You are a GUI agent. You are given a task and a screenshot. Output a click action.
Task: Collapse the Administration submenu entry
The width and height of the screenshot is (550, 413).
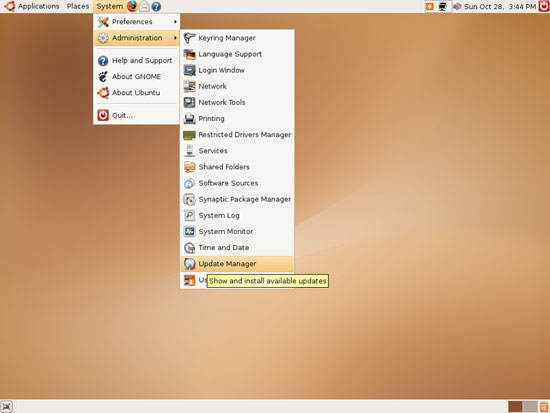(x=137, y=38)
